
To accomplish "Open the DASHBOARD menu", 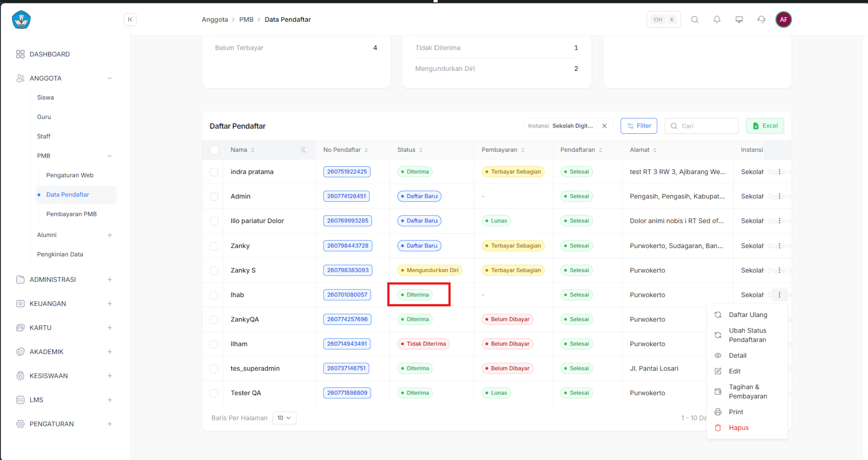I will tap(50, 54).
